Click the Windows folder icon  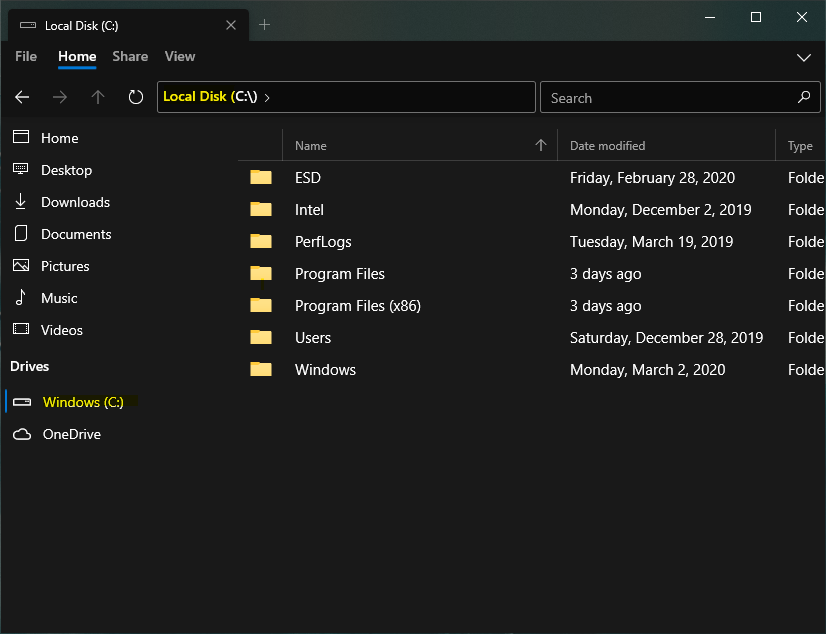(261, 369)
